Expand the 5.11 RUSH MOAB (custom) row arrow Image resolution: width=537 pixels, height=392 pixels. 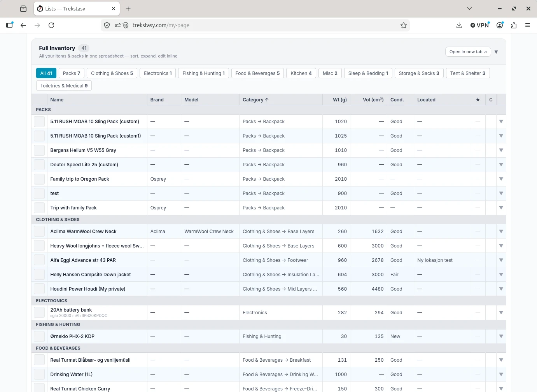click(x=501, y=122)
